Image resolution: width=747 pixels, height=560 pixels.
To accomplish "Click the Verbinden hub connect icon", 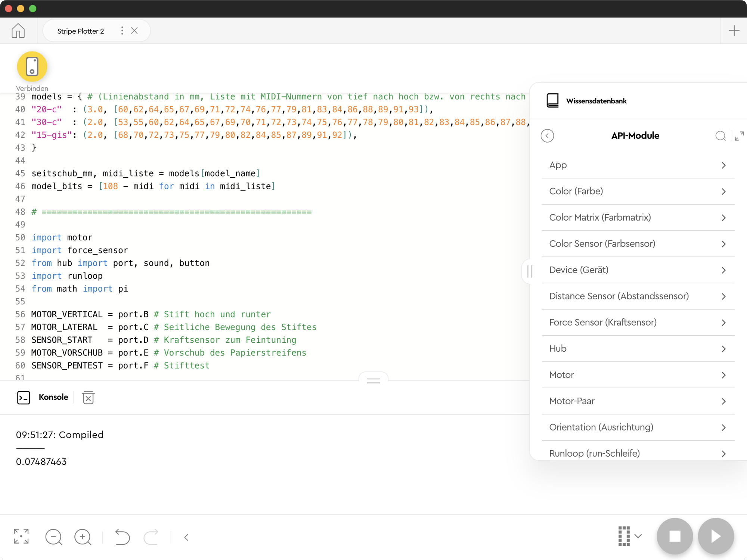I will coord(32,66).
